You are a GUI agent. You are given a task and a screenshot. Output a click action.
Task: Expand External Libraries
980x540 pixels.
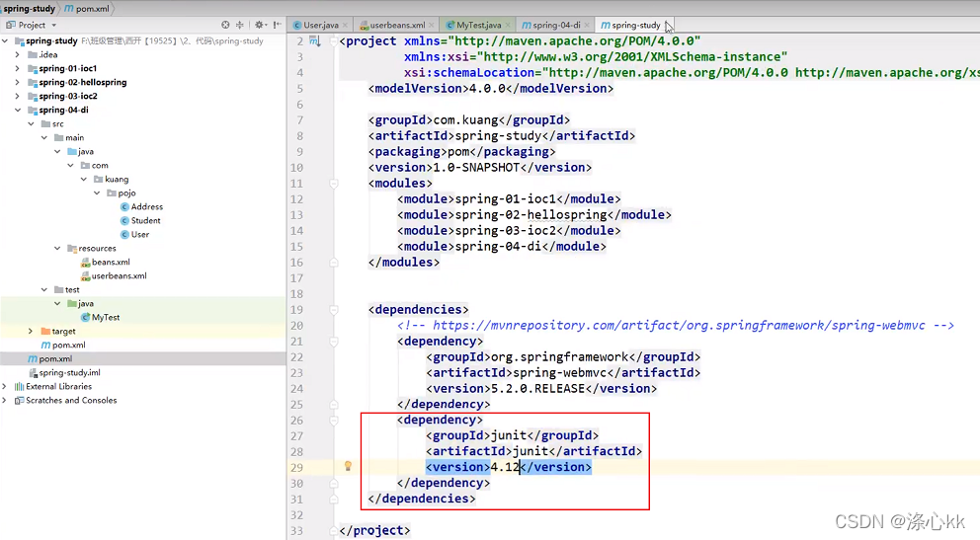tap(5, 386)
